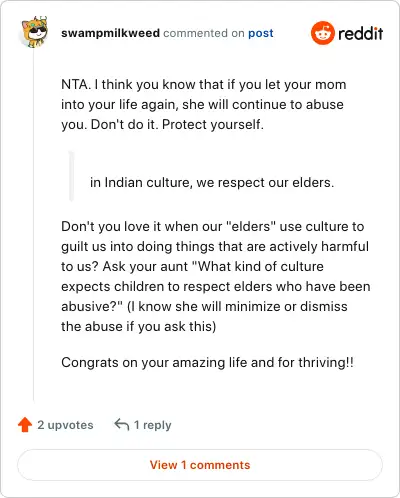This screenshot has height=498, width=400.
Task: Upvote with the orange arrow icon
Action: point(25,425)
